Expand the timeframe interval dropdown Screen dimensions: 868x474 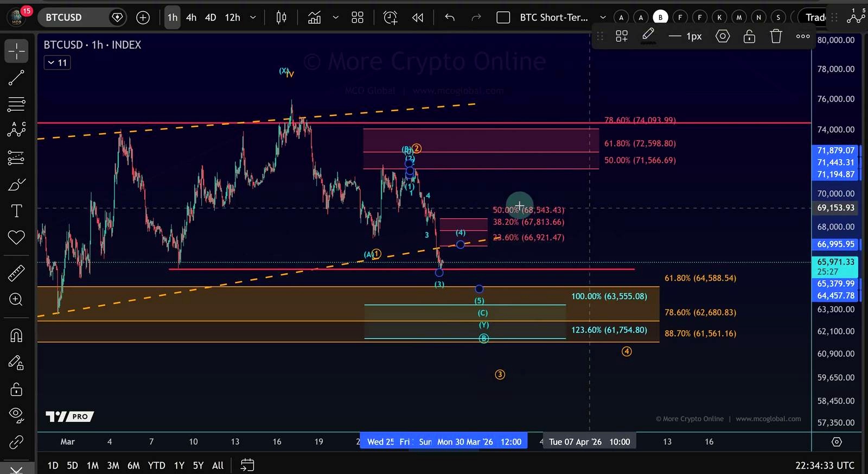(x=253, y=17)
